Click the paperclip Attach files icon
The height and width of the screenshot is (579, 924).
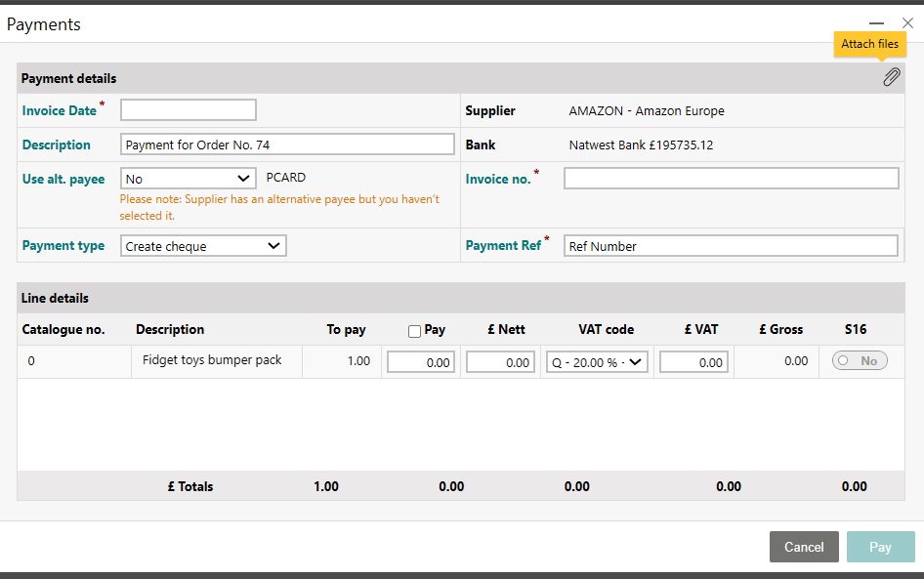coord(891,77)
